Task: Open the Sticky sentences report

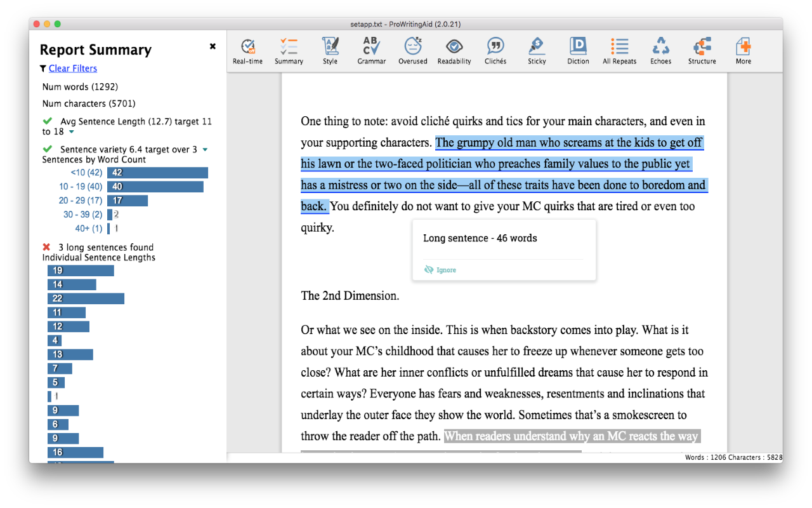Action: pyautogui.click(x=537, y=51)
